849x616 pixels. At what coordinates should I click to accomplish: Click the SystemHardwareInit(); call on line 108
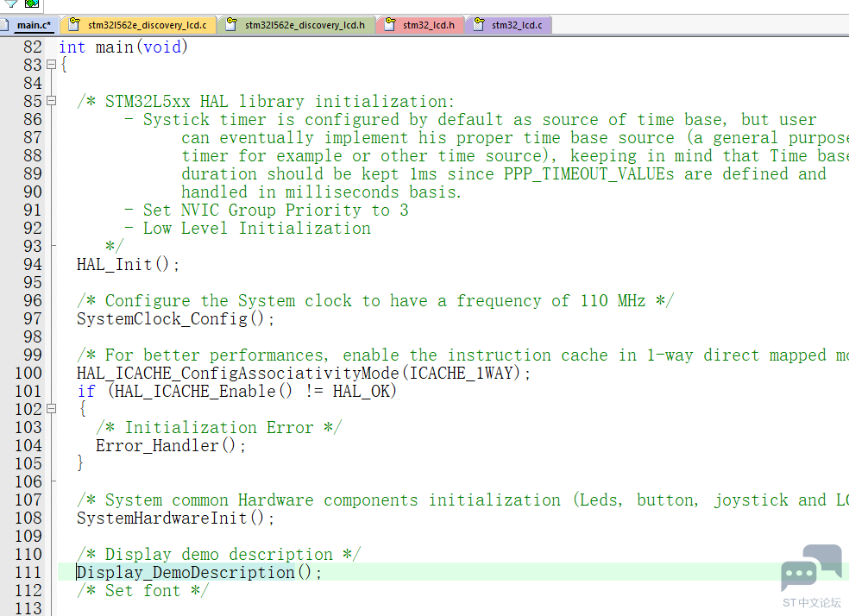[175, 518]
